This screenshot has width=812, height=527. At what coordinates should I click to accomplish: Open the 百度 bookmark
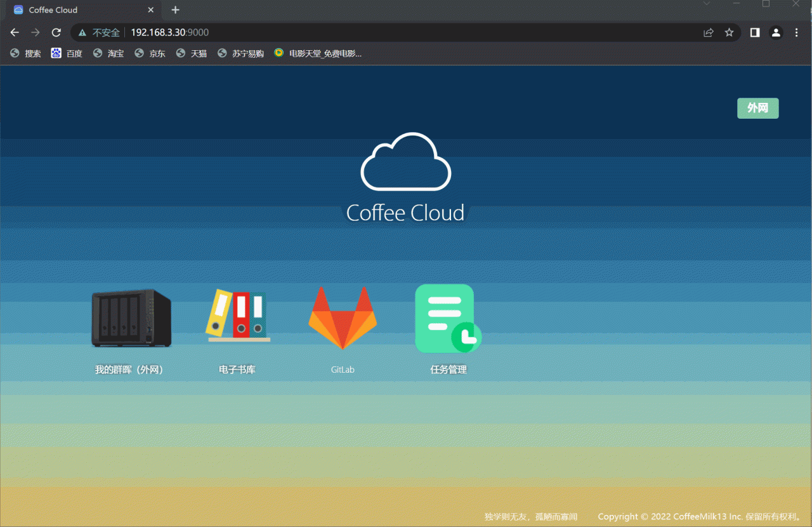click(67, 53)
